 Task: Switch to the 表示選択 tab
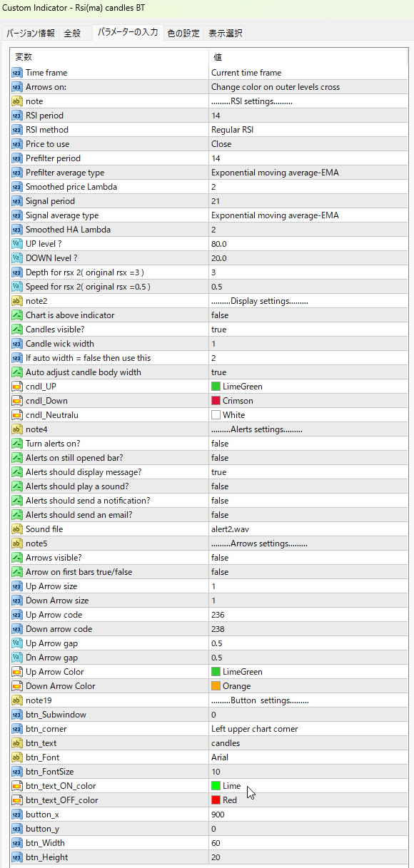tap(226, 34)
